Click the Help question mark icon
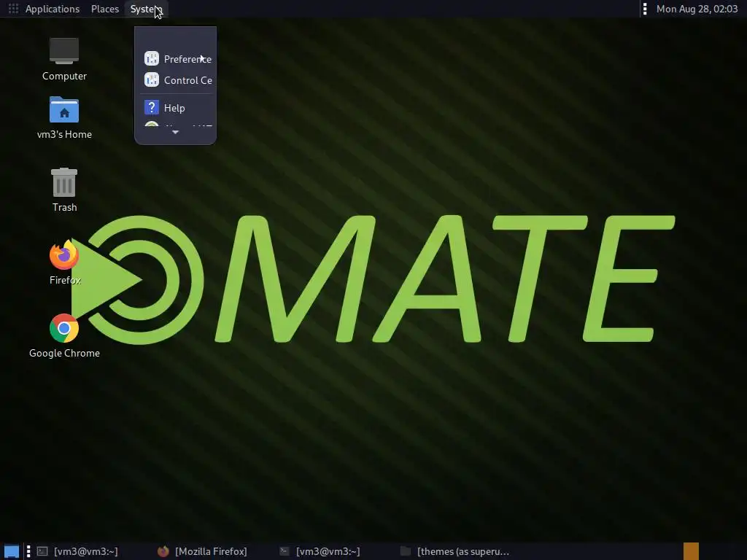747x560 pixels. (x=152, y=107)
